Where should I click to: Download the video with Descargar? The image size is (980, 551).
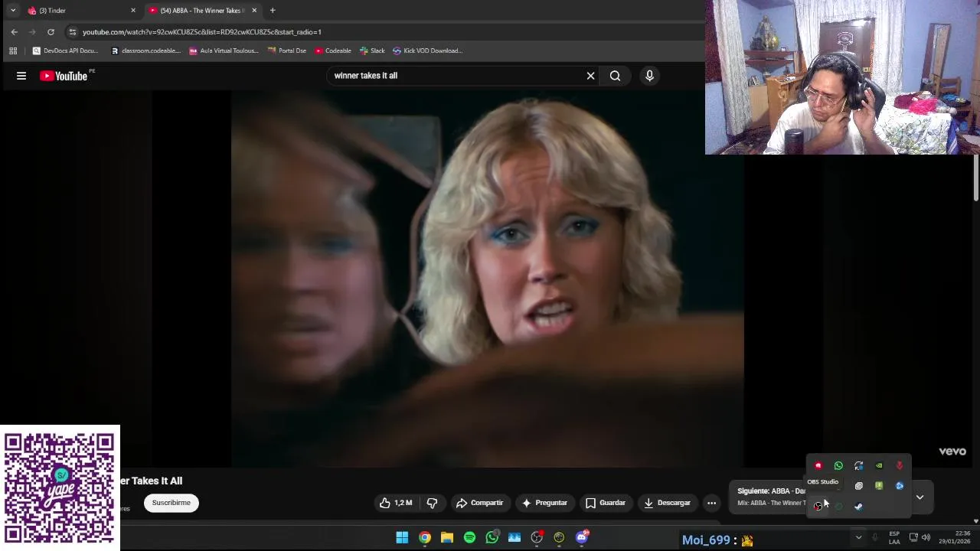(667, 503)
